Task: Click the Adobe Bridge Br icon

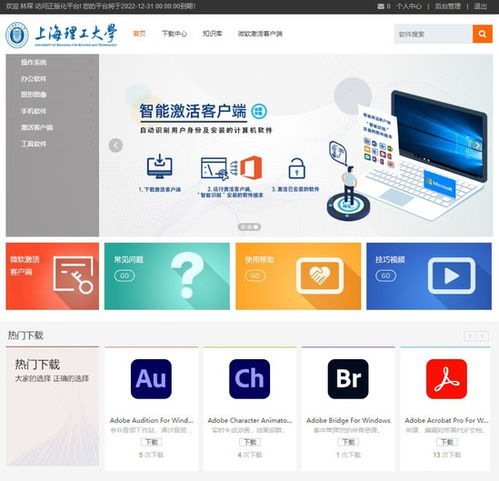Action: point(348,379)
